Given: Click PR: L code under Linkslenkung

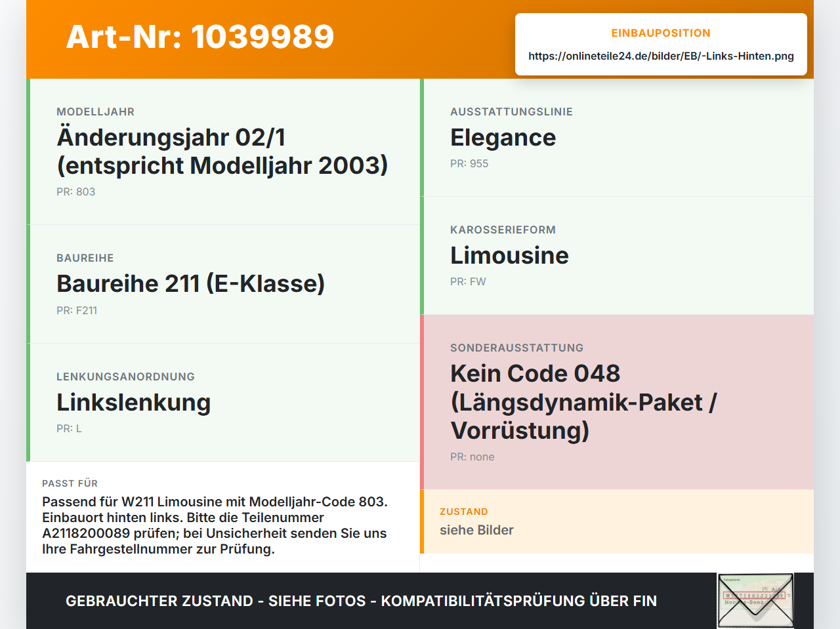Looking at the screenshot, I should [69, 428].
